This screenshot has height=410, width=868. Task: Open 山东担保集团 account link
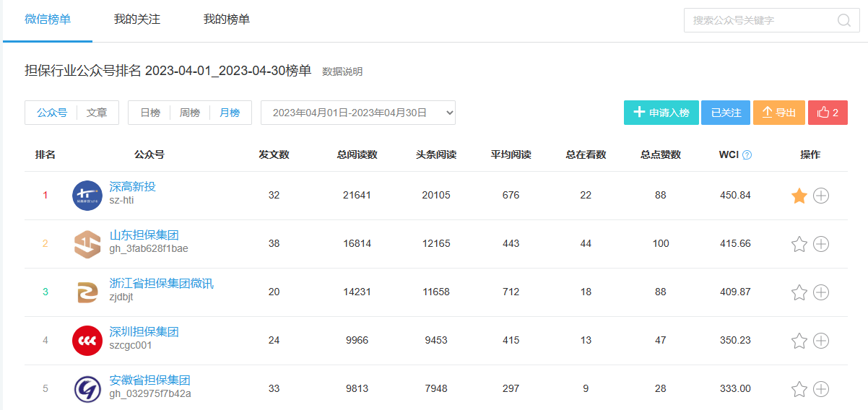[x=144, y=235]
